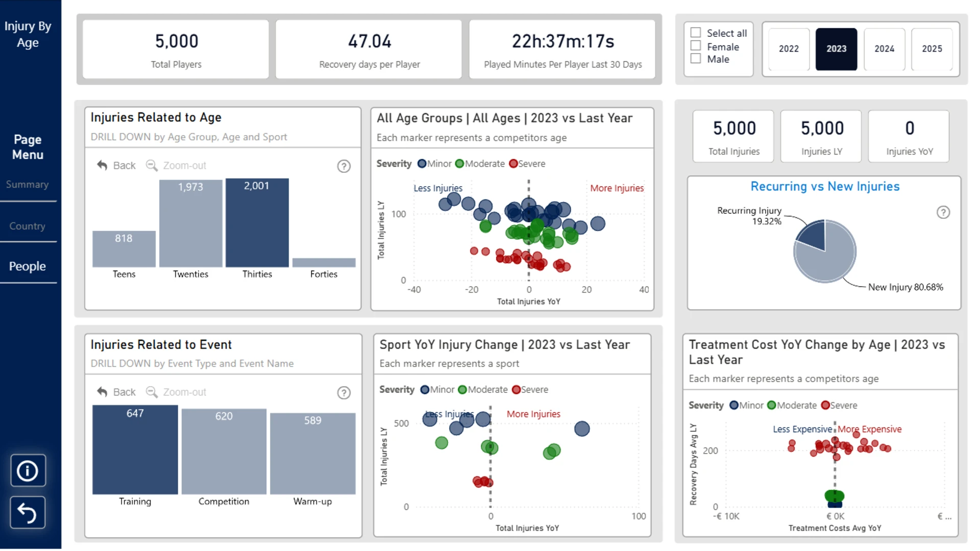Open help icon on Injuries Related to Age
Image resolution: width=980 pixels, height=551 pixels.
(x=344, y=166)
